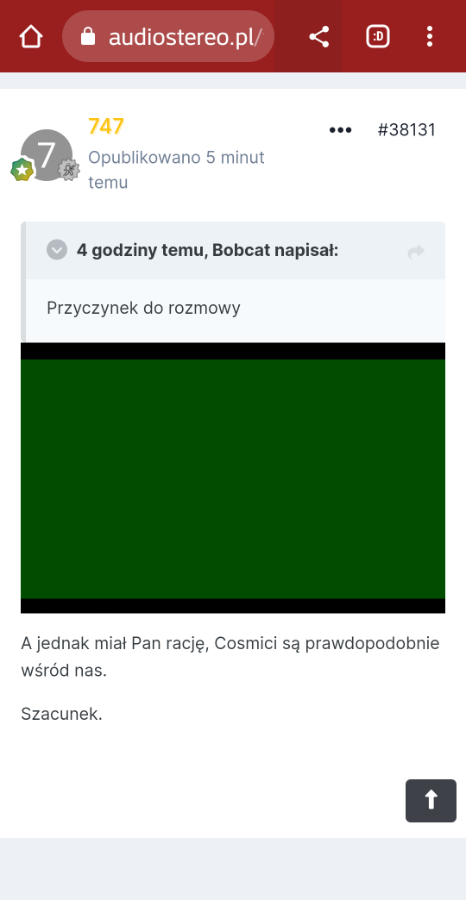Click the 'Przyczynek do rozmowy' quoted text
This screenshot has width=466, height=900.
pyautogui.click(x=143, y=308)
